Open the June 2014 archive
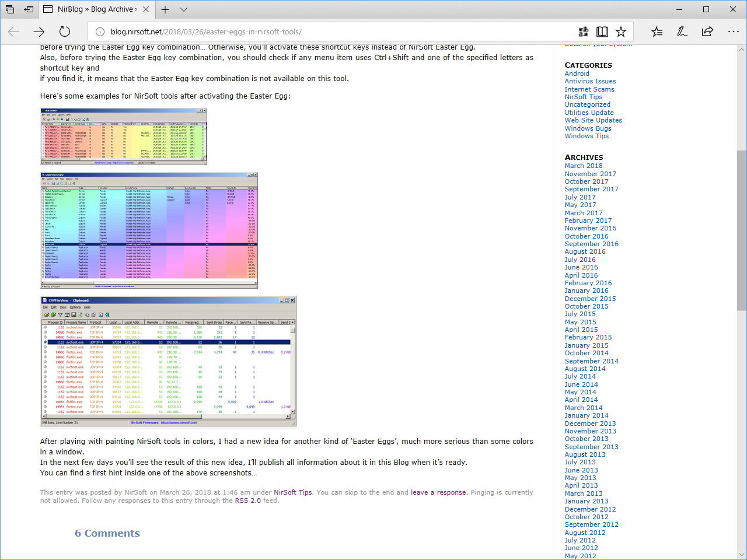Image resolution: width=747 pixels, height=560 pixels. [x=581, y=384]
